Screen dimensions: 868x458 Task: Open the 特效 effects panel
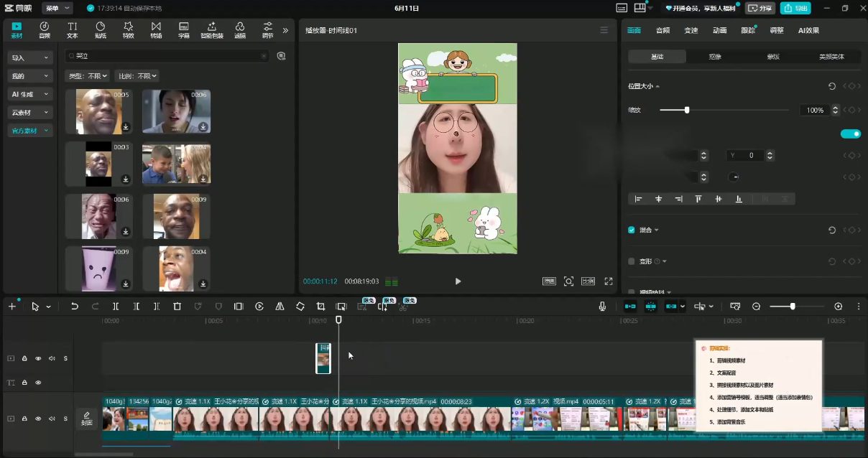[x=128, y=29]
